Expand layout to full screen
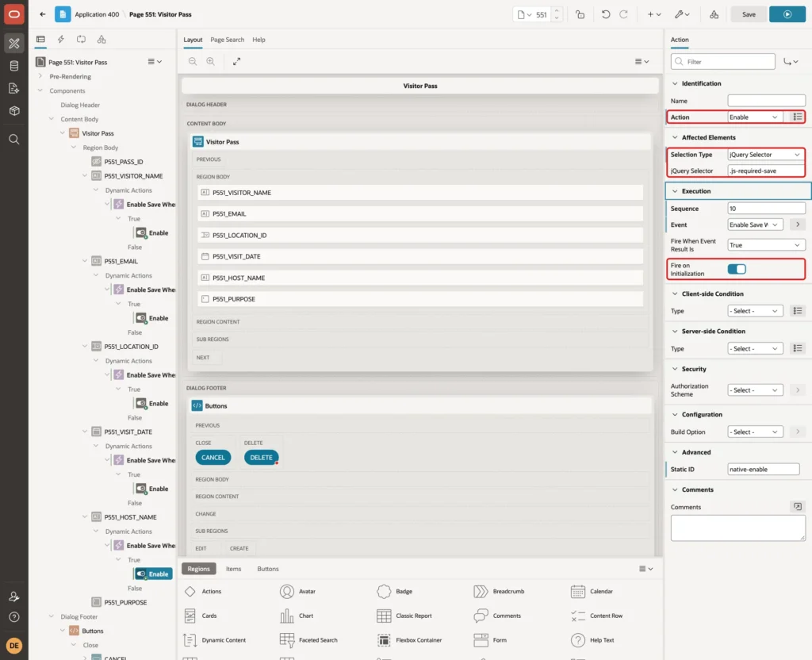This screenshot has width=812, height=660. tap(236, 61)
